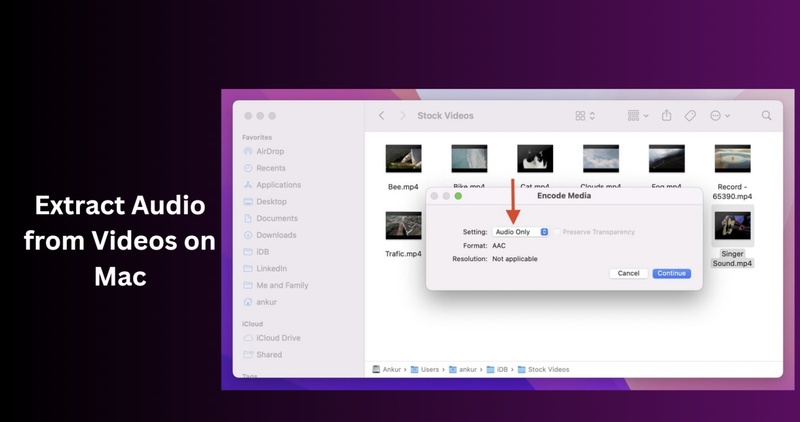Select the Bee.mp4 video thumbnail
The width and height of the screenshot is (800, 422).
pyautogui.click(x=403, y=159)
